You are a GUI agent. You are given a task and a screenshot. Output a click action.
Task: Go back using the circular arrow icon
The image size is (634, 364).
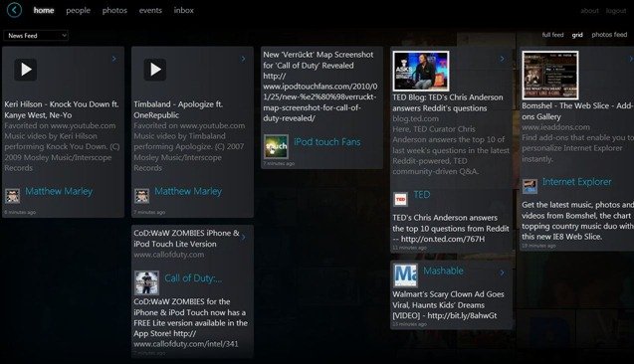coord(15,10)
